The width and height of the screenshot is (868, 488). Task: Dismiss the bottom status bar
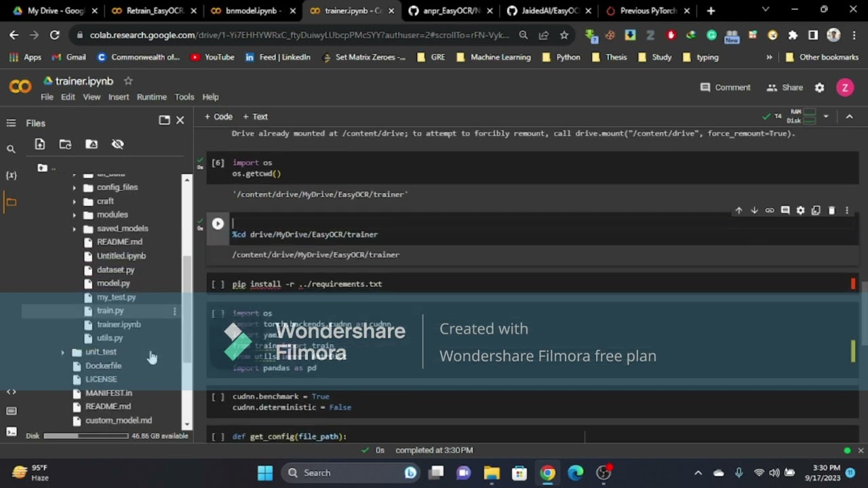click(x=861, y=450)
